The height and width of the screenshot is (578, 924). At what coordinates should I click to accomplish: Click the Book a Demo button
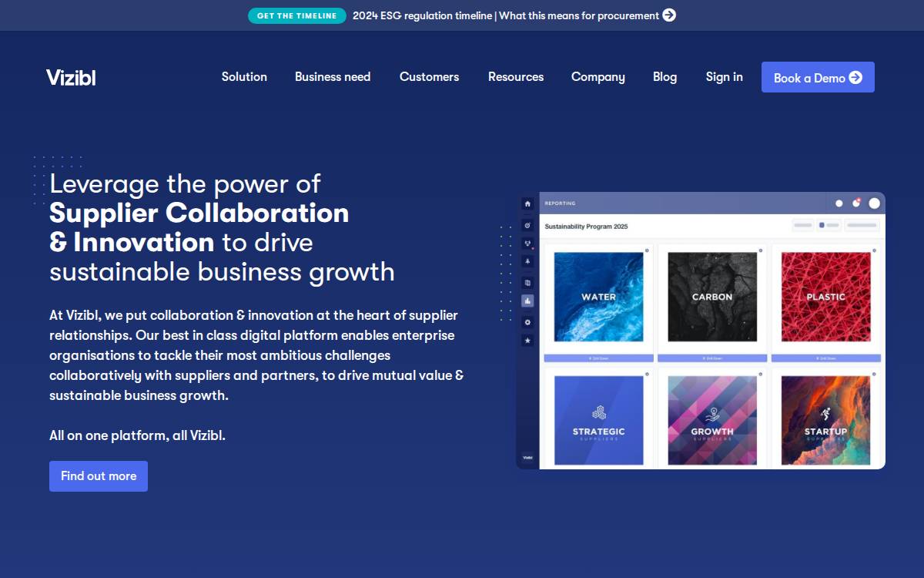tap(818, 77)
